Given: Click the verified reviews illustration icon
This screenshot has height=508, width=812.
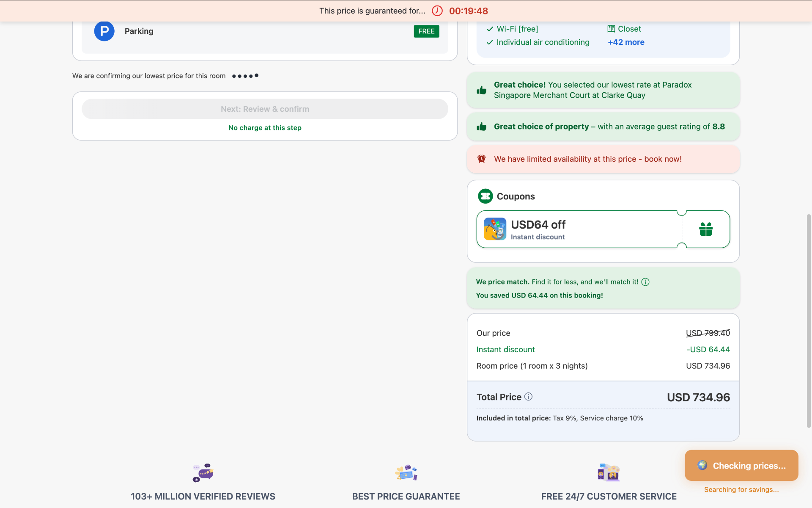Looking at the screenshot, I should point(203,472).
